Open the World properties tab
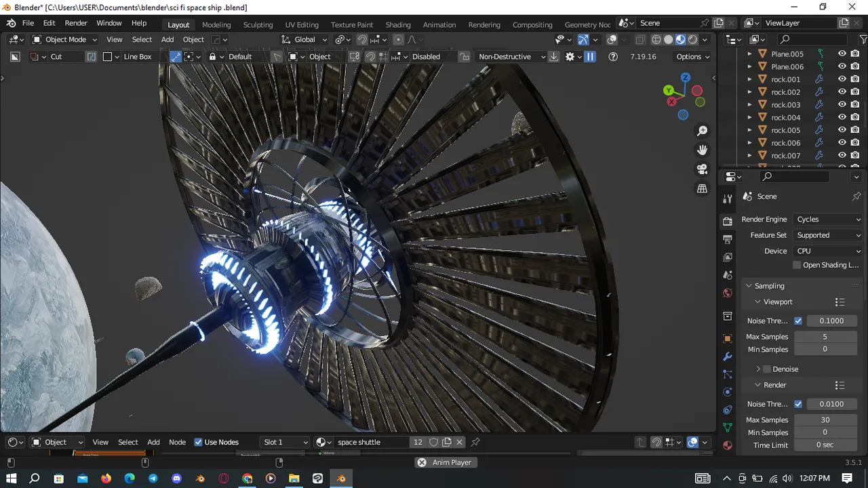Image resolution: width=868 pixels, height=488 pixels. point(728,293)
